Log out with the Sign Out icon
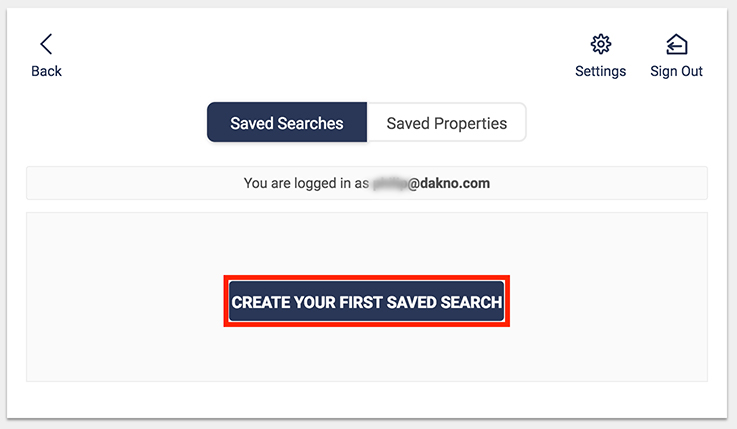The width and height of the screenshot is (737, 429). (x=677, y=44)
